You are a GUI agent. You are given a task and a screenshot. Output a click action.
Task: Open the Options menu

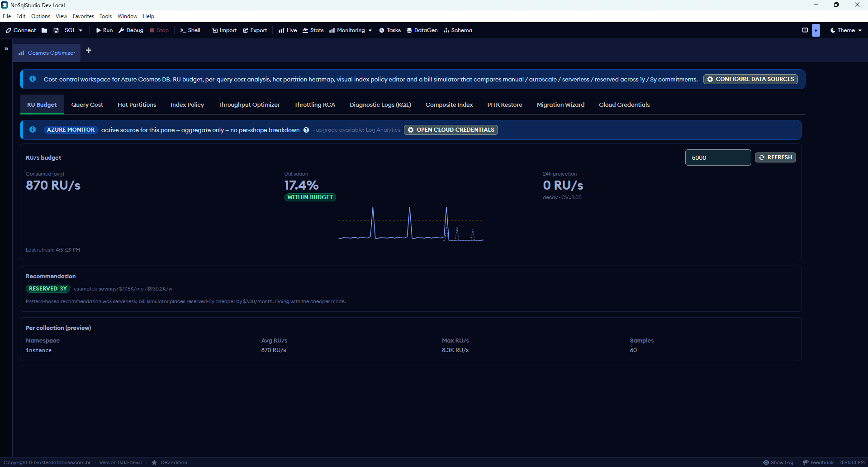[x=41, y=16]
